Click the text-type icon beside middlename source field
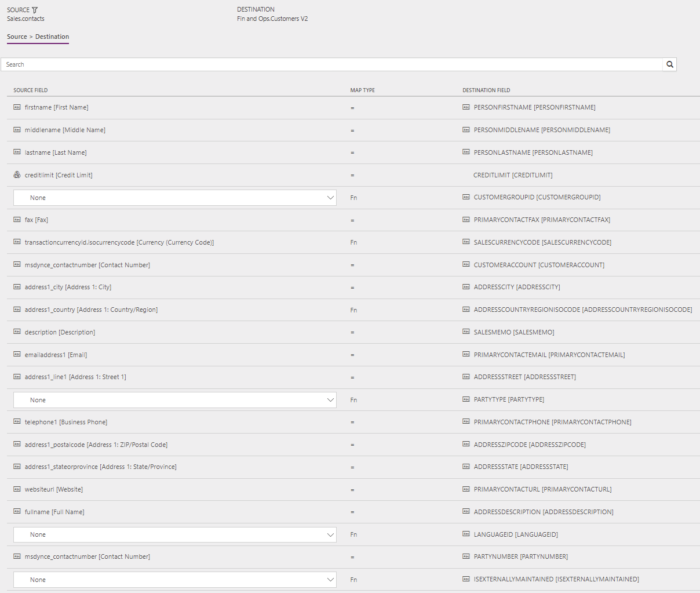Viewport: 700px width, 593px height. coord(17,130)
